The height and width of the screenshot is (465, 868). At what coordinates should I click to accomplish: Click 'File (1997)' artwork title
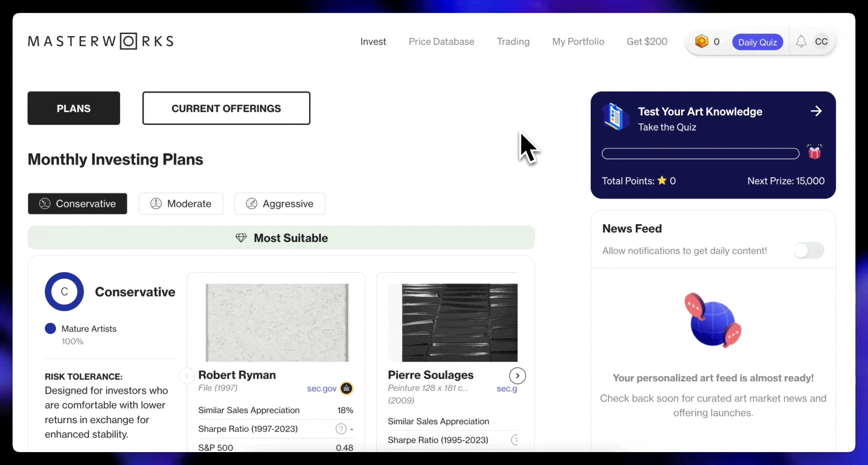click(x=218, y=388)
